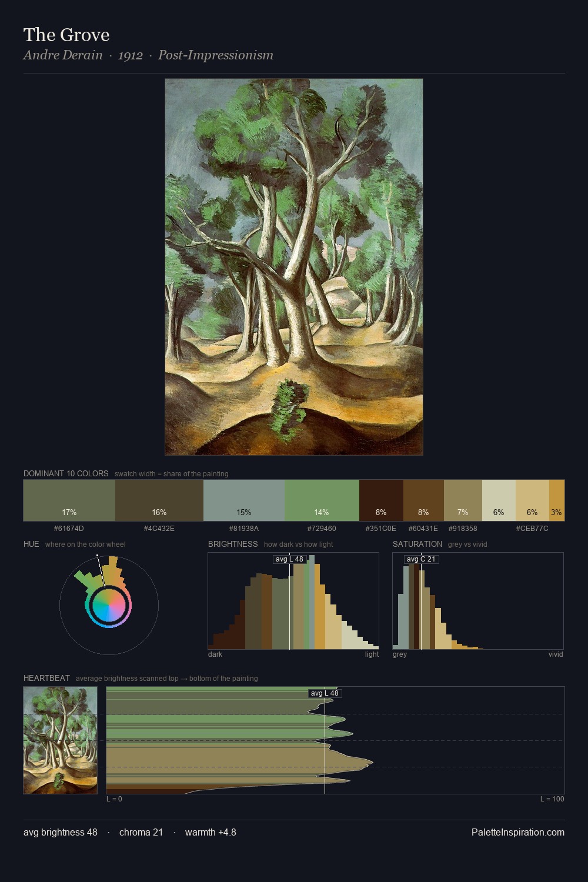
Task: Click the #61674D hex label
Action: (x=69, y=529)
